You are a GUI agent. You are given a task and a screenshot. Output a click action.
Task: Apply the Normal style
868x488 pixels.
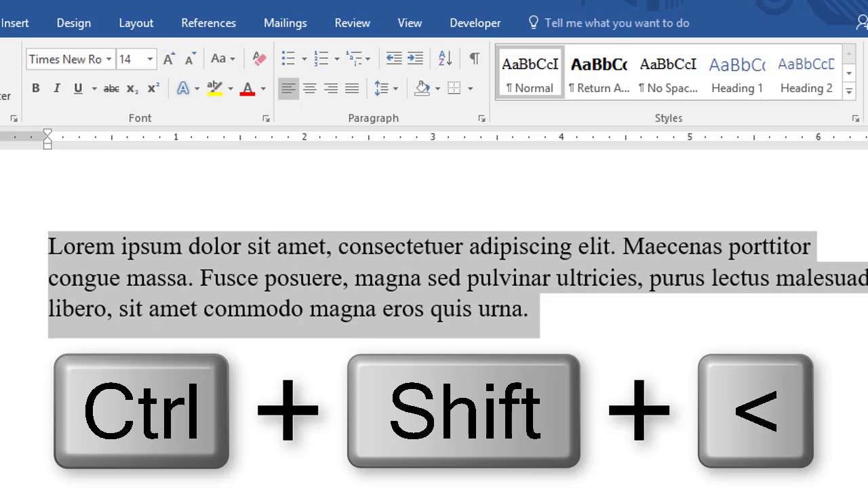(x=530, y=73)
